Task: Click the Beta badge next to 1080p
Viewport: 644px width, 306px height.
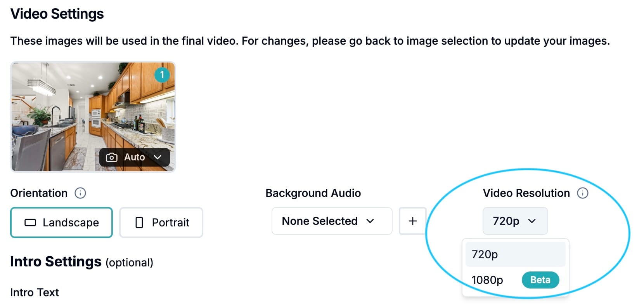Action: 540,280
